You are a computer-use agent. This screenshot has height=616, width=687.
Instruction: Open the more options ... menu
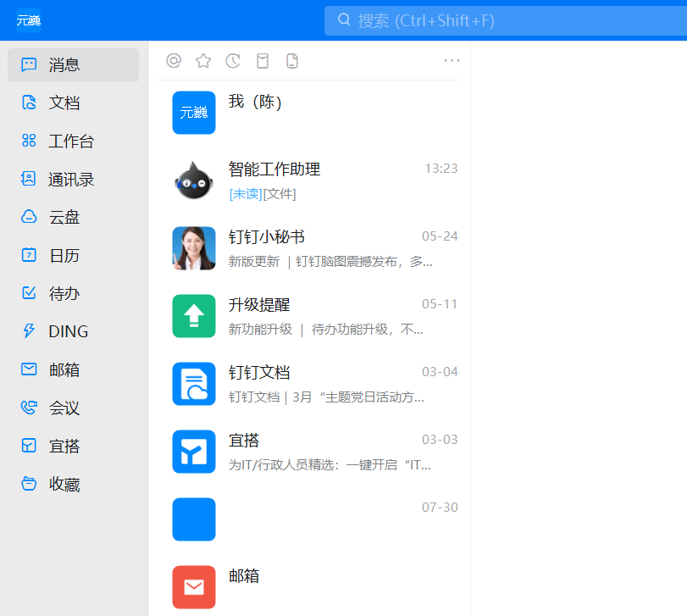(x=451, y=60)
